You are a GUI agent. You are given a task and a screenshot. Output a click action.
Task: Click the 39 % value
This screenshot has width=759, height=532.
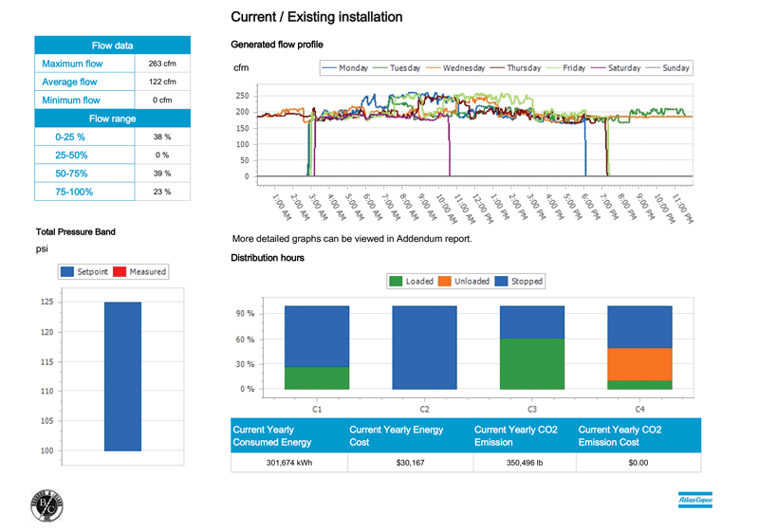(162, 174)
